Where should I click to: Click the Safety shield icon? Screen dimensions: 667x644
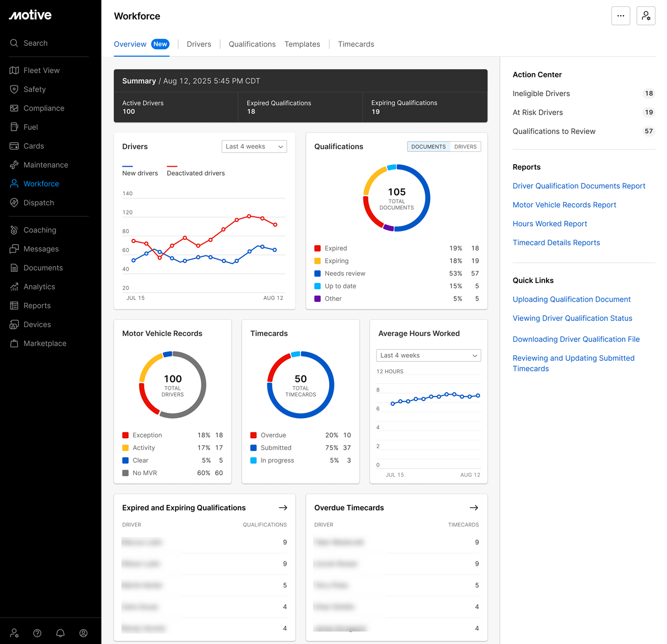click(14, 89)
